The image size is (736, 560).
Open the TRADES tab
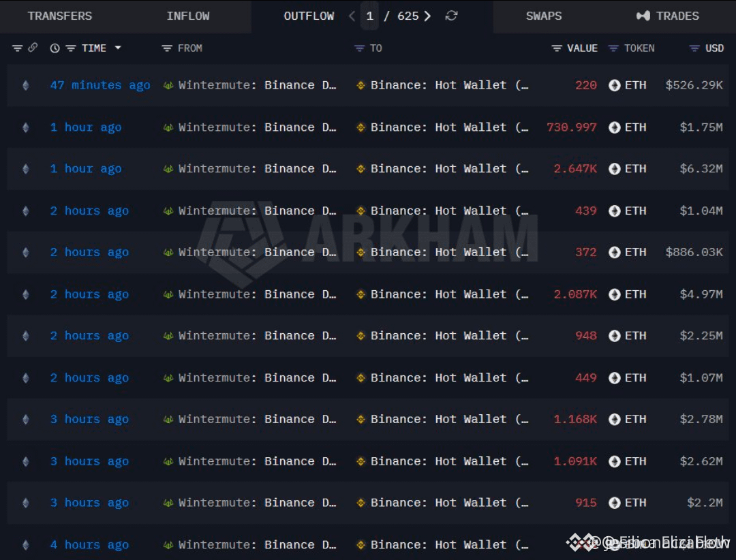(x=667, y=16)
